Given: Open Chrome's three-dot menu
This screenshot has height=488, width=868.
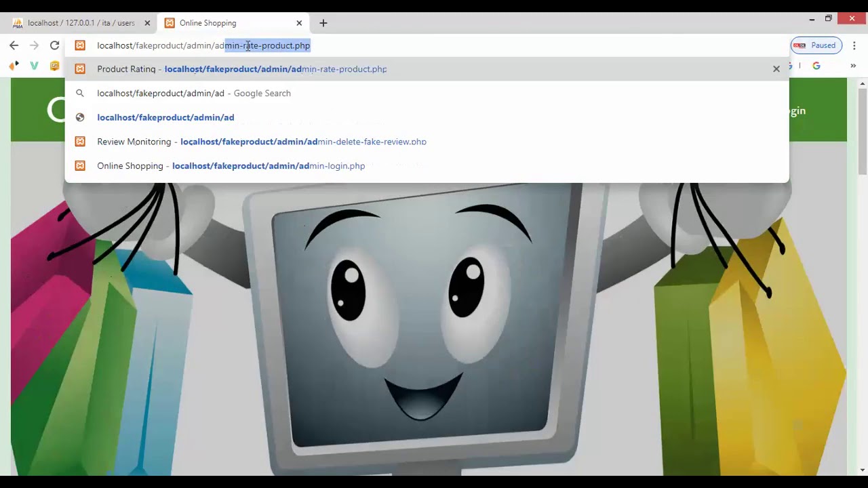Looking at the screenshot, I should pyautogui.click(x=854, y=45).
